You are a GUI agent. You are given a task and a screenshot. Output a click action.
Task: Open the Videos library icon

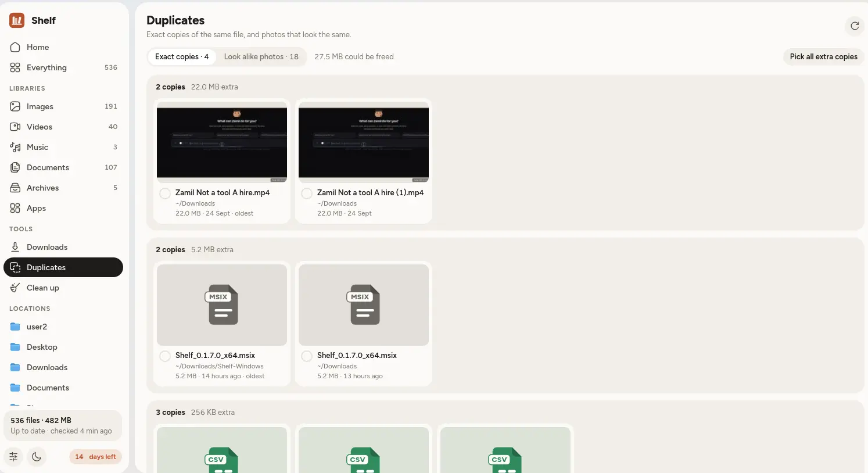click(15, 127)
